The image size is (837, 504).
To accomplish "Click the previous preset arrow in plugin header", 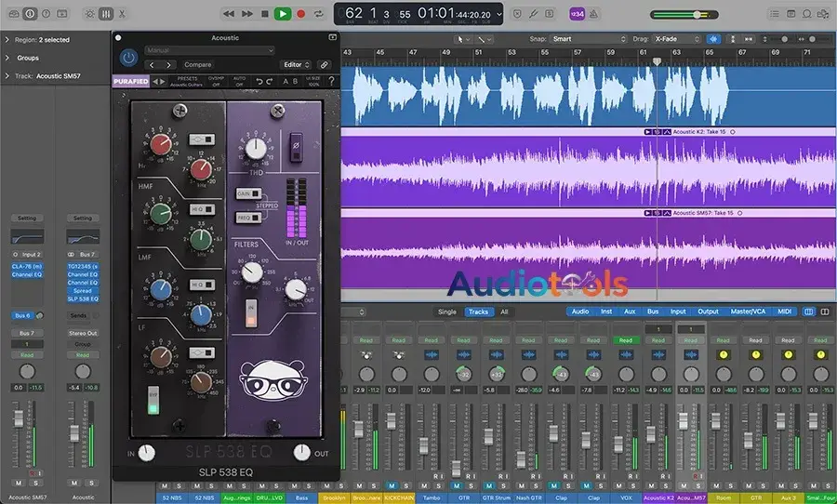I will click(x=153, y=64).
